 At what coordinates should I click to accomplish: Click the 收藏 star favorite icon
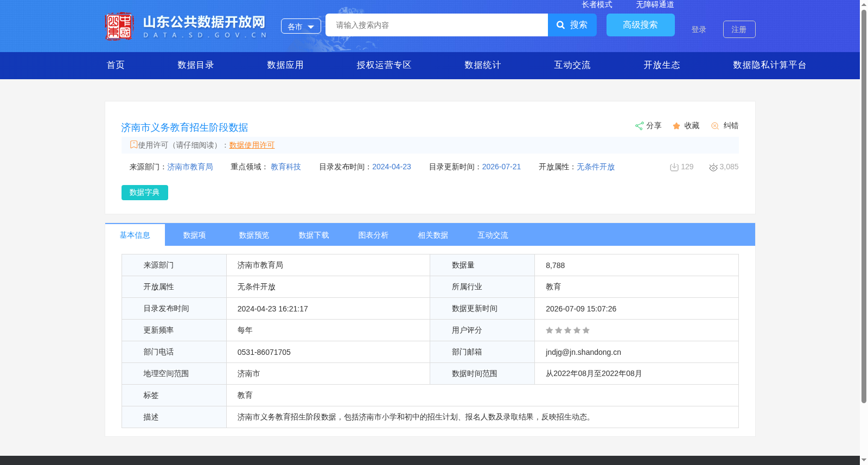pos(676,126)
